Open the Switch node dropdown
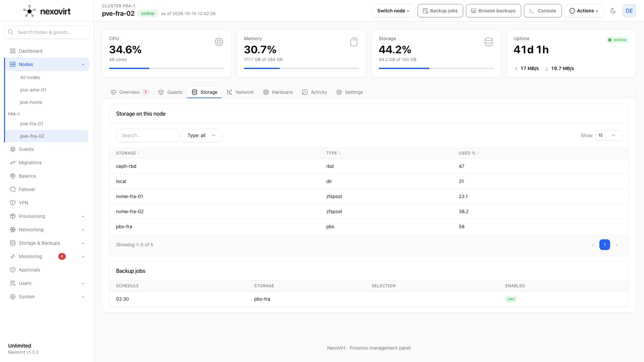Screen dimensions: 644x362 click(x=393, y=11)
